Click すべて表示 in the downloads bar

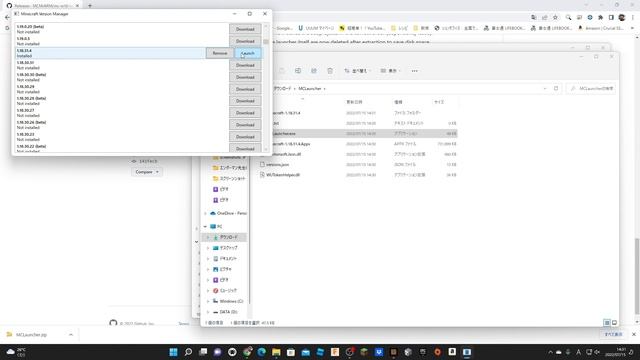[x=613, y=334]
